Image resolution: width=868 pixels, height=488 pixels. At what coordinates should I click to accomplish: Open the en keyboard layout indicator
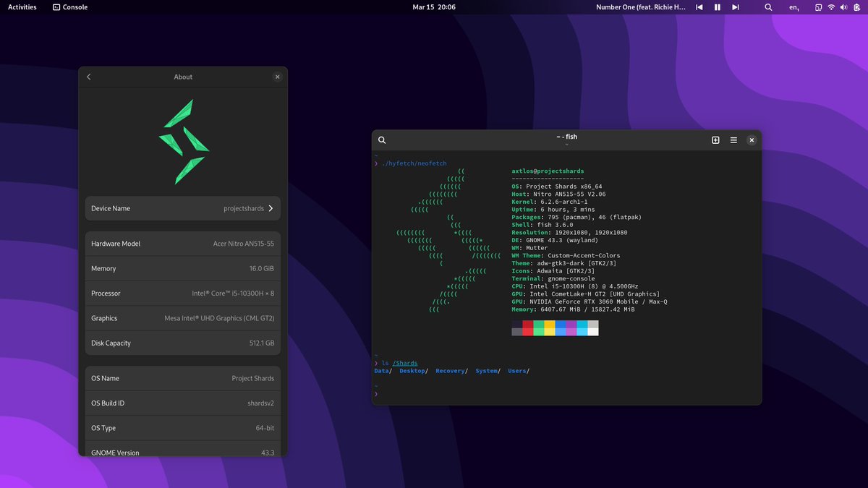click(794, 7)
